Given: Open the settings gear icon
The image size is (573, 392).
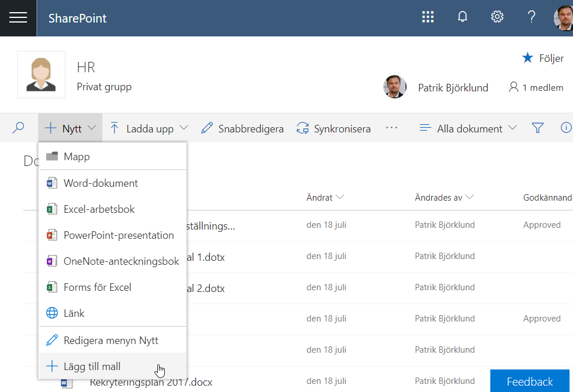Looking at the screenshot, I should tap(497, 17).
